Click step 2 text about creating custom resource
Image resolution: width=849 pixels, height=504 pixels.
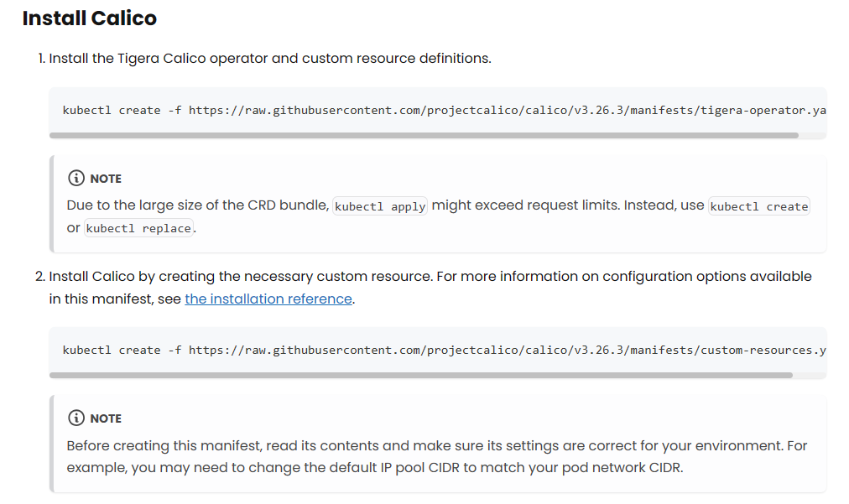tap(430, 288)
